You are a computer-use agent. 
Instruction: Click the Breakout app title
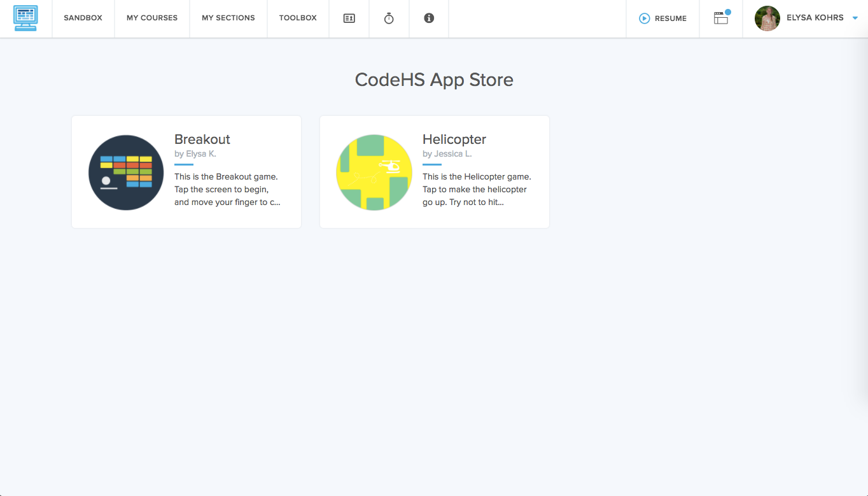click(202, 139)
